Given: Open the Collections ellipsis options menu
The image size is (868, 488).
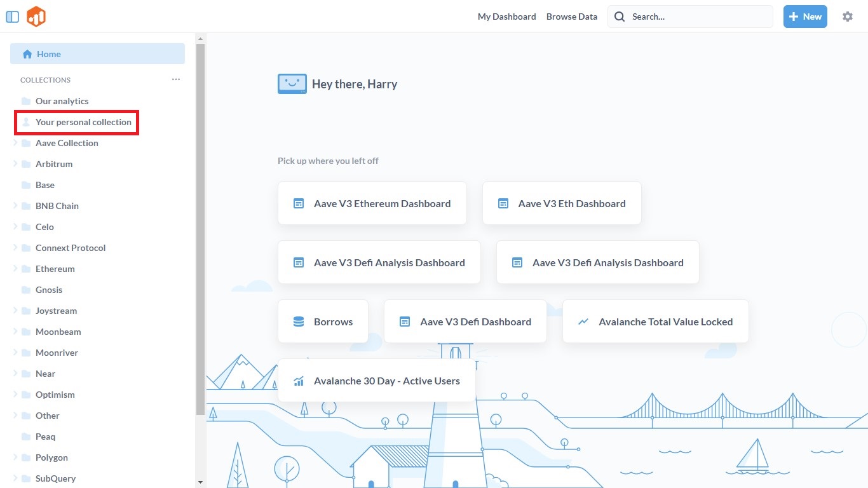Looking at the screenshot, I should [176, 79].
